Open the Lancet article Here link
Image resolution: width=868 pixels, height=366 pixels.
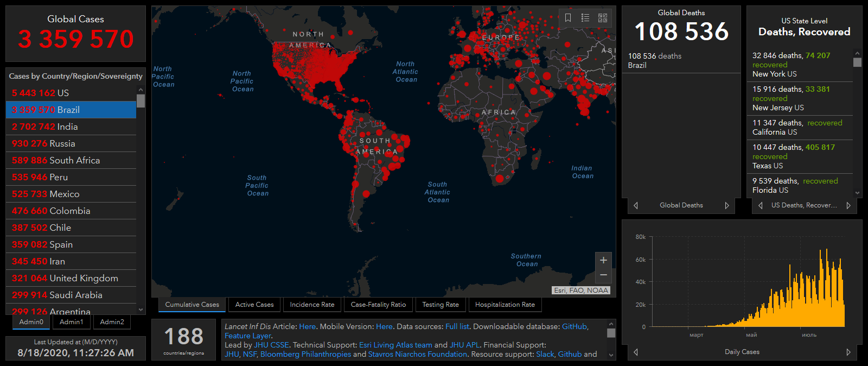tap(307, 326)
